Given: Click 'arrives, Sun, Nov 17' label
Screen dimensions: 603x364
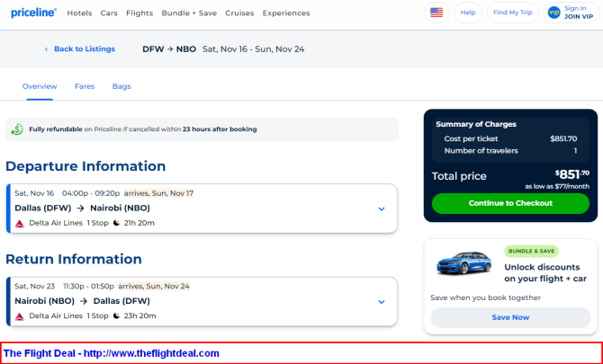Looking at the screenshot, I should (x=158, y=193).
